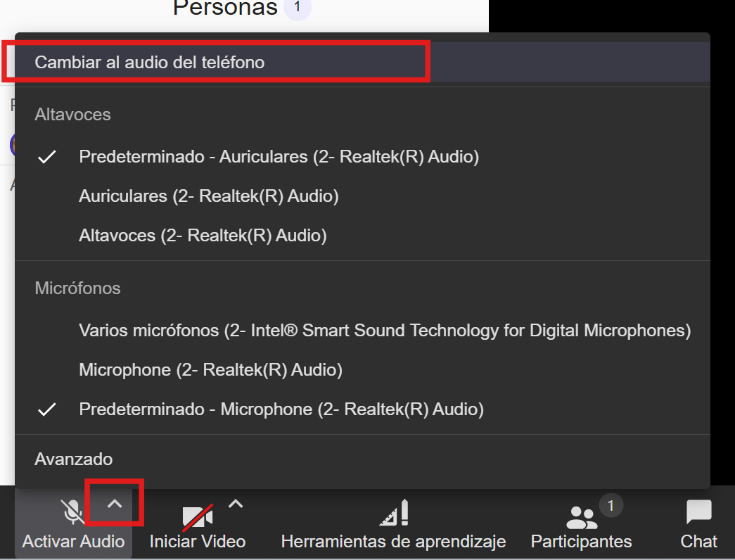Viewport: 735px width, 560px height.
Task: Click the Chat label in toolbar
Action: pyautogui.click(x=699, y=542)
